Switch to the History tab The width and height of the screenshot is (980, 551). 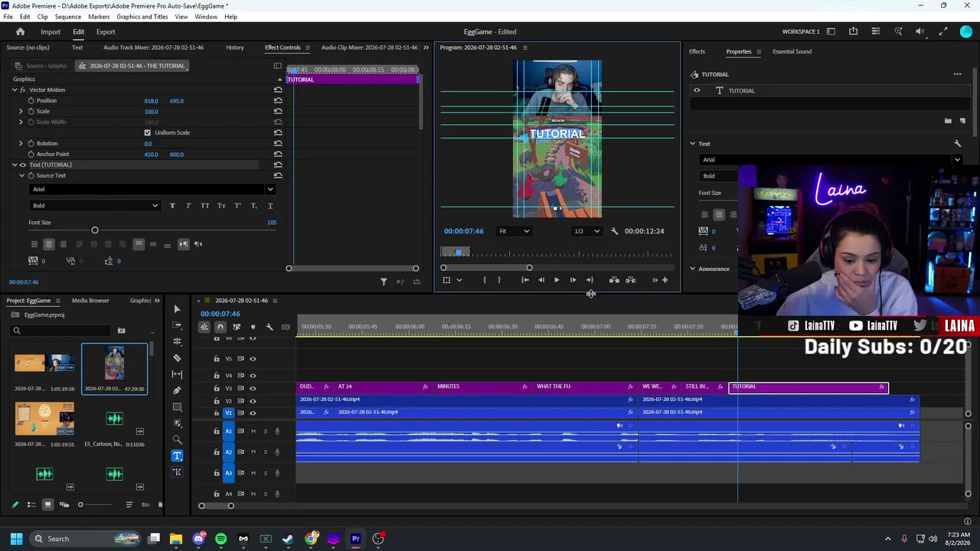[x=235, y=47]
